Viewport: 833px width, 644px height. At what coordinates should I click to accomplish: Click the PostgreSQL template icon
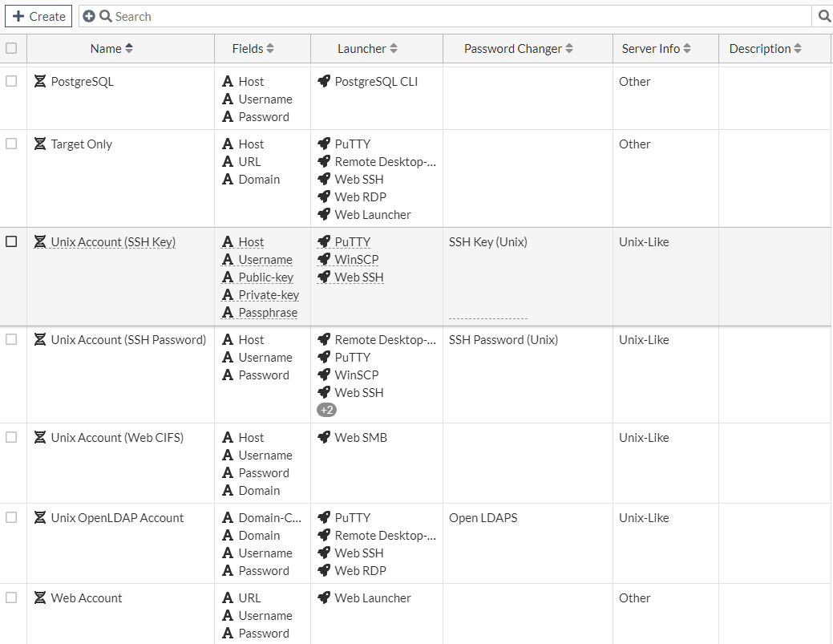click(40, 81)
